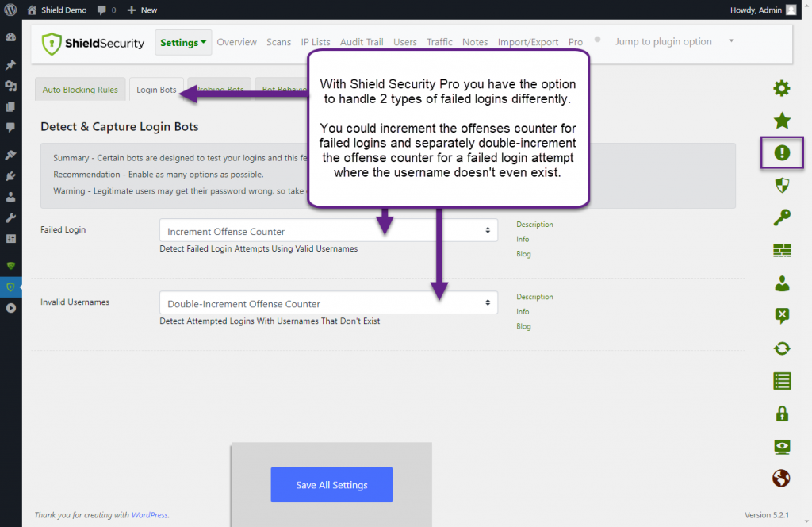Open Posts pin icon in sidebar
Viewport: 812px width, 527px height.
tap(10, 65)
